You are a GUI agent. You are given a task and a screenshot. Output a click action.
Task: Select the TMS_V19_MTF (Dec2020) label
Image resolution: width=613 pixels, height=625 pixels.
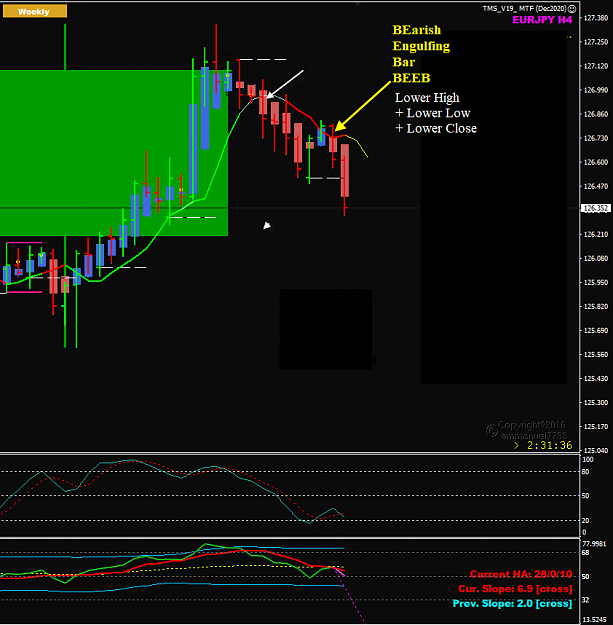pyautogui.click(x=525, y=8)
